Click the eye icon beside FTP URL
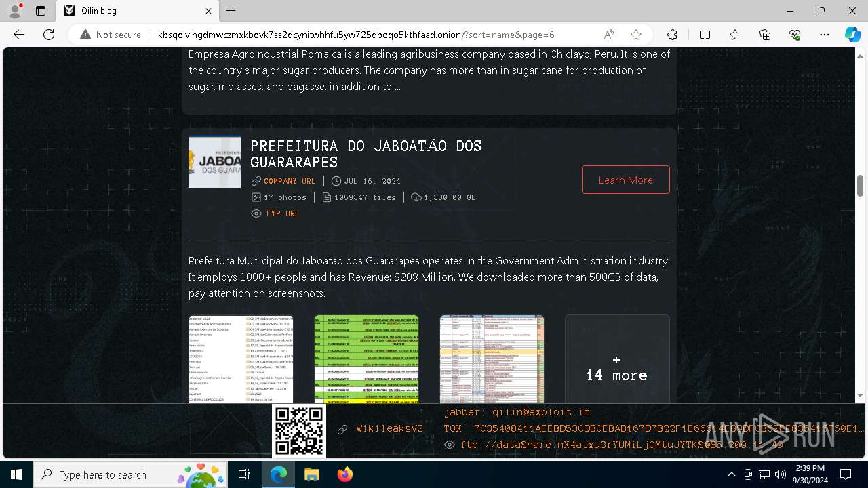 [256, 213]
